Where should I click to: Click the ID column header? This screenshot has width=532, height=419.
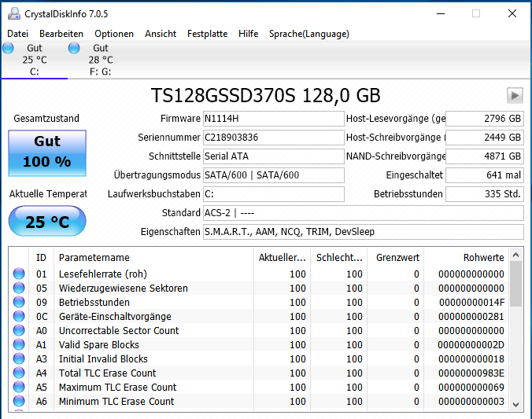pos(42,258)
